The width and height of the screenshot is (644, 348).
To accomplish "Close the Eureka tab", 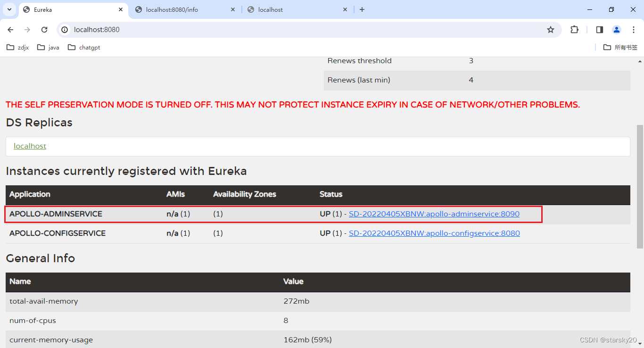I will click(121, 9).
